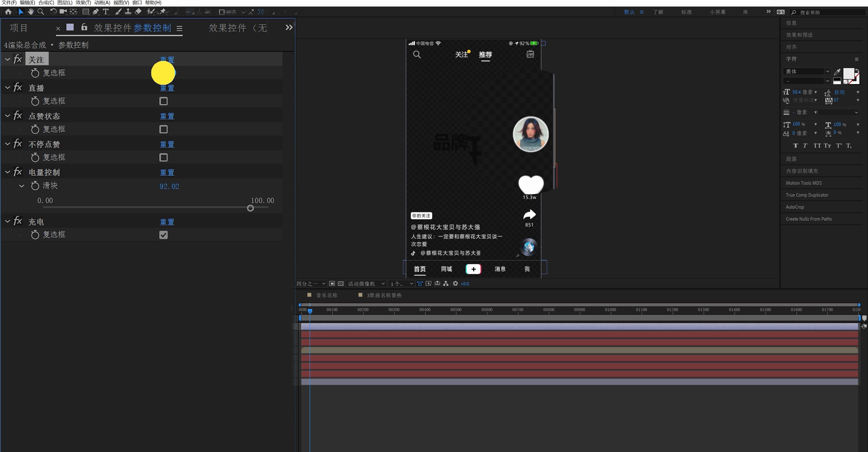Collapse the 电量控制 effect group

pos(8,172)
